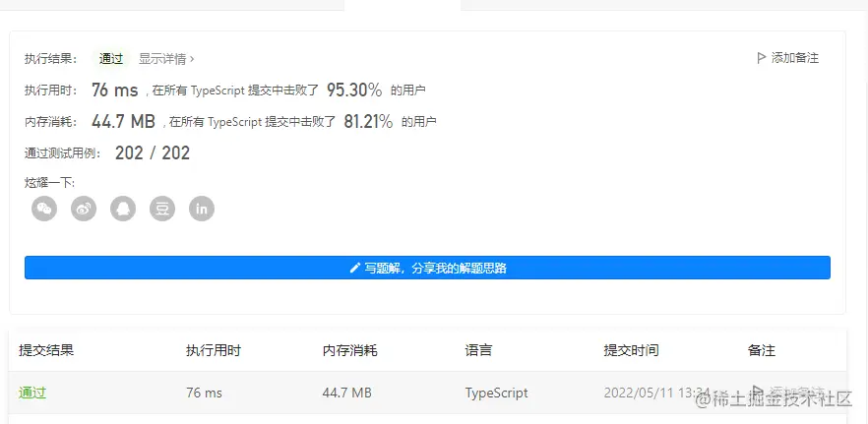868x424 pixels.
Task: Click the 备注 column header
Action: point(761,350)
